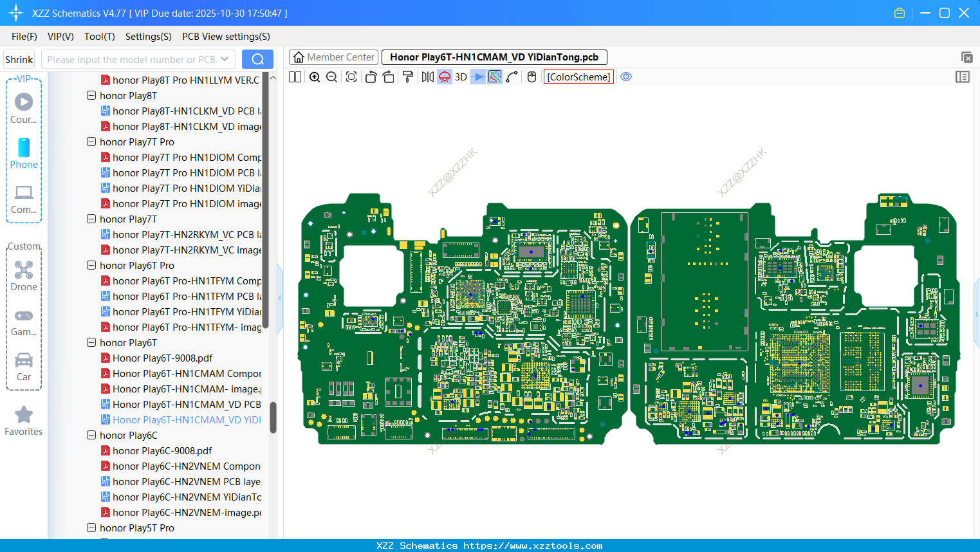Open the right side panel icon

pos(963,77)
